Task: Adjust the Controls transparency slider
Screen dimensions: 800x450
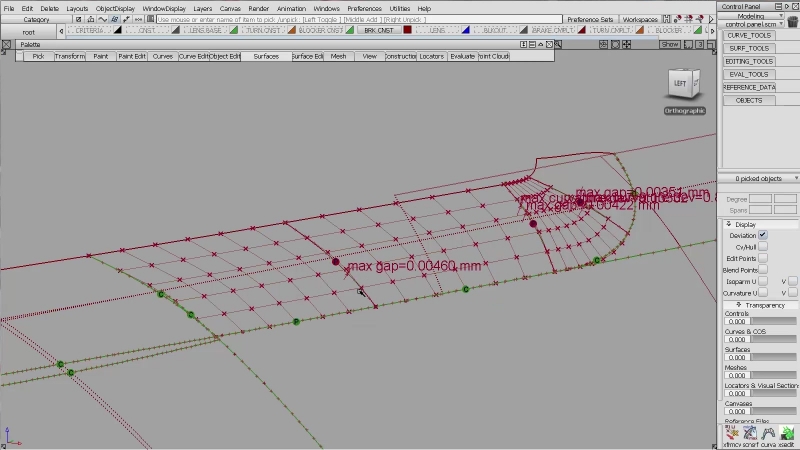Action: (773, 321)
